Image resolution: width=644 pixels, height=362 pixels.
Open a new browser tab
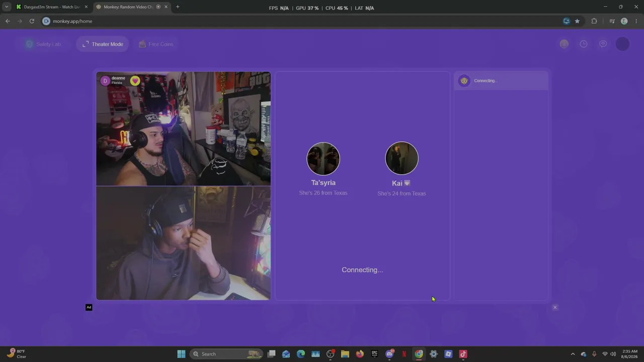(x=178, y=7)
